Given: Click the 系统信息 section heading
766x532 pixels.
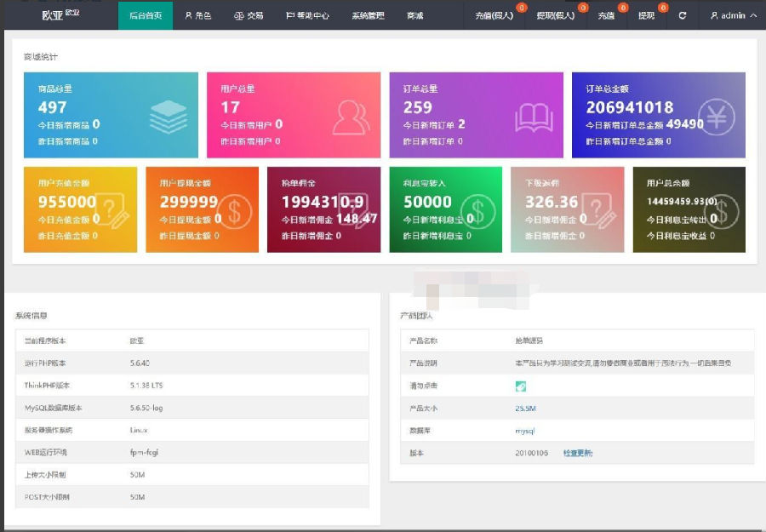Looking at the screenshot, I should click(x=31, y=316).
